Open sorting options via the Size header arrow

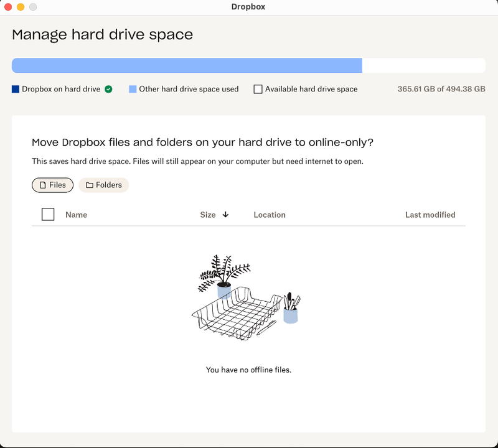click(225, 215)
